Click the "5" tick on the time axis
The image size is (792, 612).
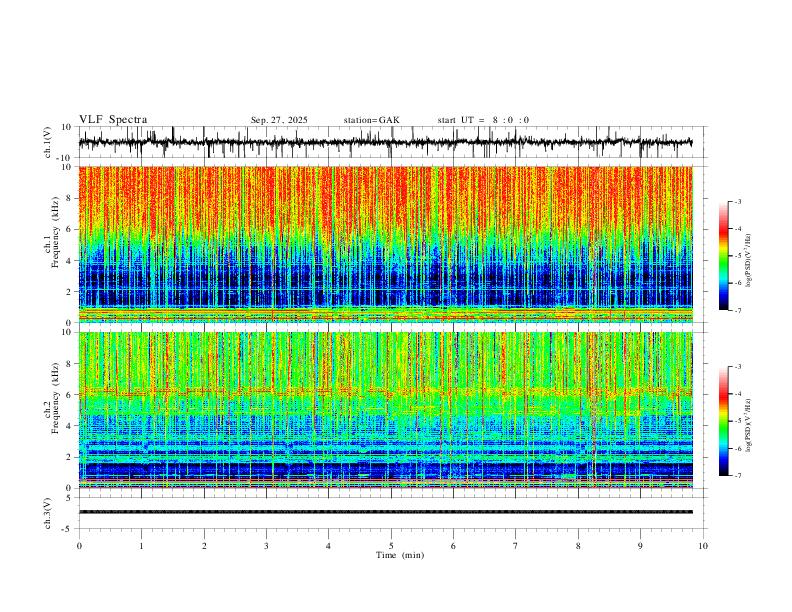(391, 546)
